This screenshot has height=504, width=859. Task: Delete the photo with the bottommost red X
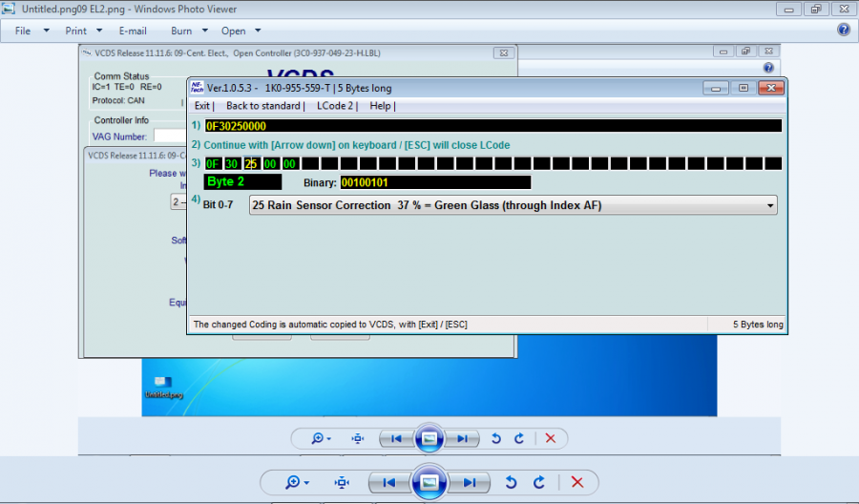[576, 483]
